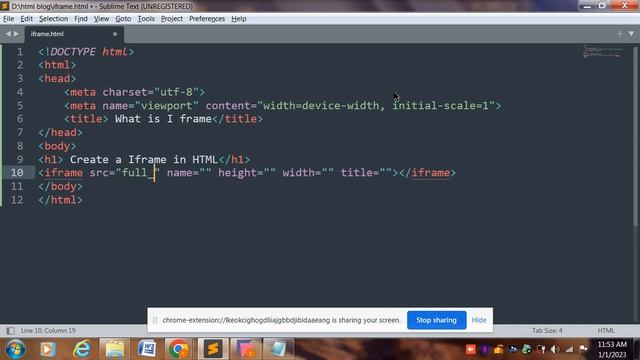Screen dimensions: 640x360
Task: Click the Hide link in sharing bar
Action: 479,320
